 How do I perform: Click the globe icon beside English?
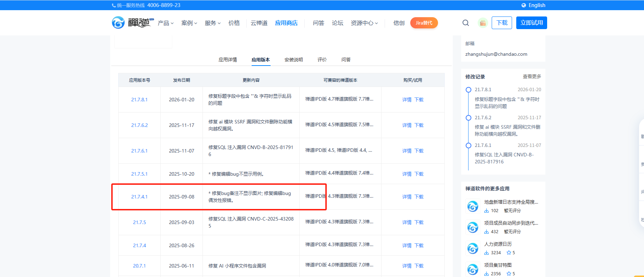[524, 5]
